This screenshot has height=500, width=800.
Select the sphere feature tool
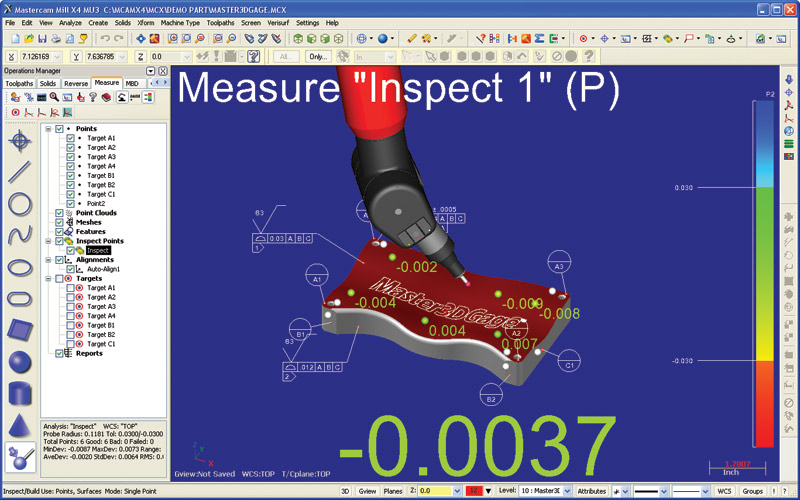[x=20, y=362]
